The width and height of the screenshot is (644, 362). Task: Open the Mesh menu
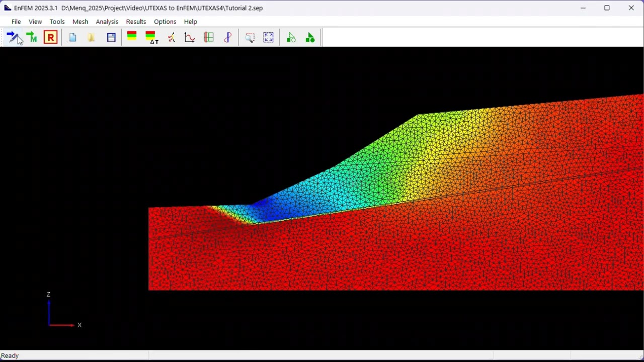80,22
